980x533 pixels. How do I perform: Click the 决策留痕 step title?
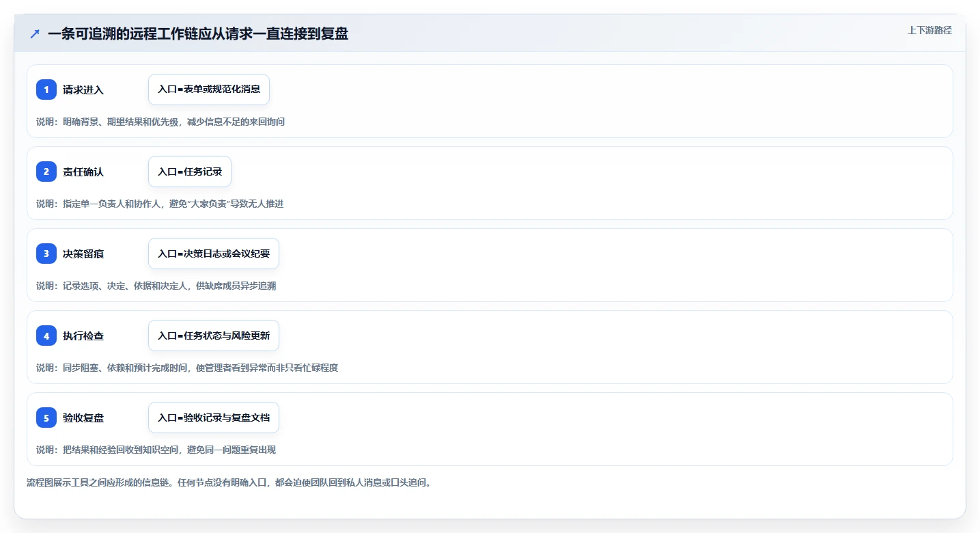coord(83,254)
